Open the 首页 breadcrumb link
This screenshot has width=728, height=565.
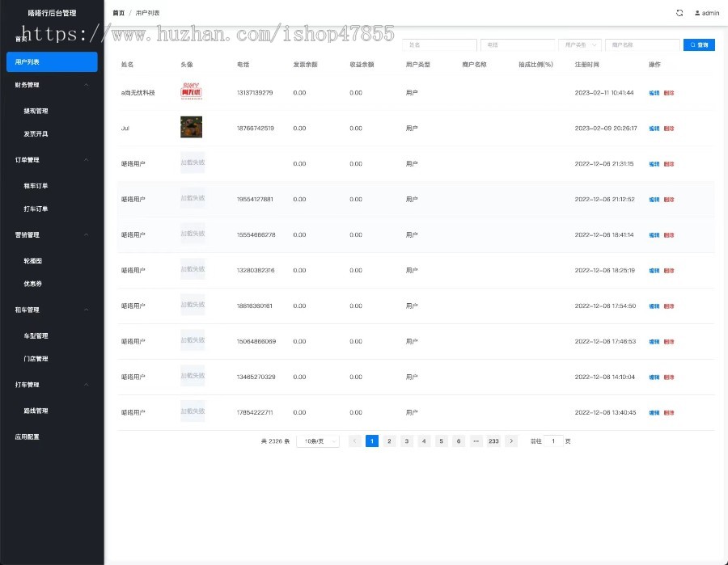119,13
